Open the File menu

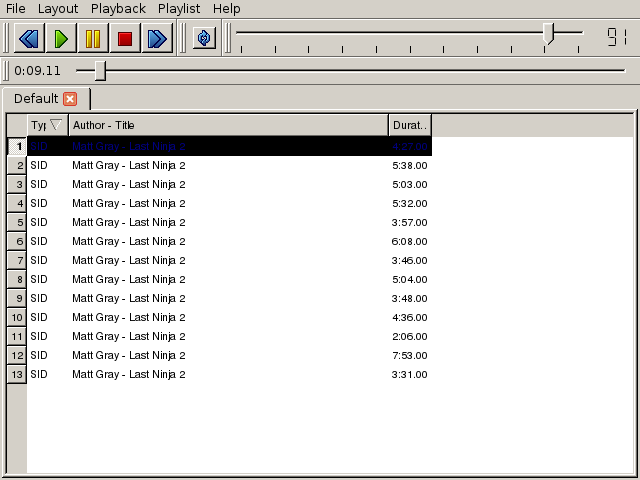point(16,9)
